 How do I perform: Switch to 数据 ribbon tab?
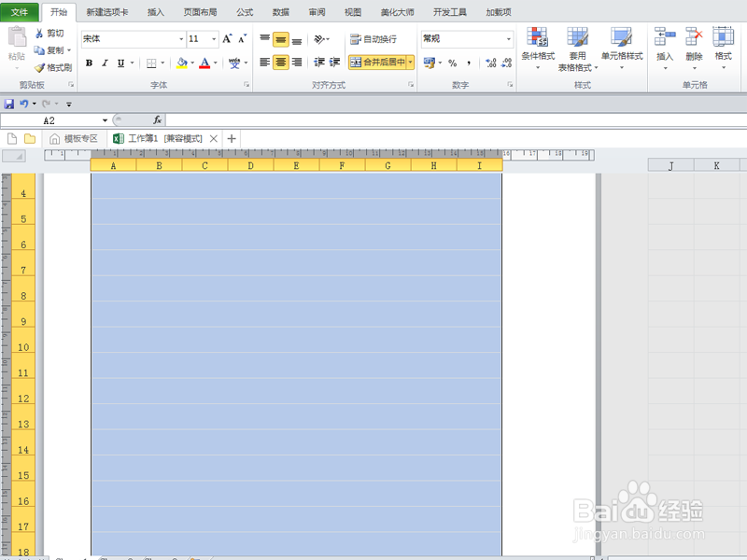281,12
